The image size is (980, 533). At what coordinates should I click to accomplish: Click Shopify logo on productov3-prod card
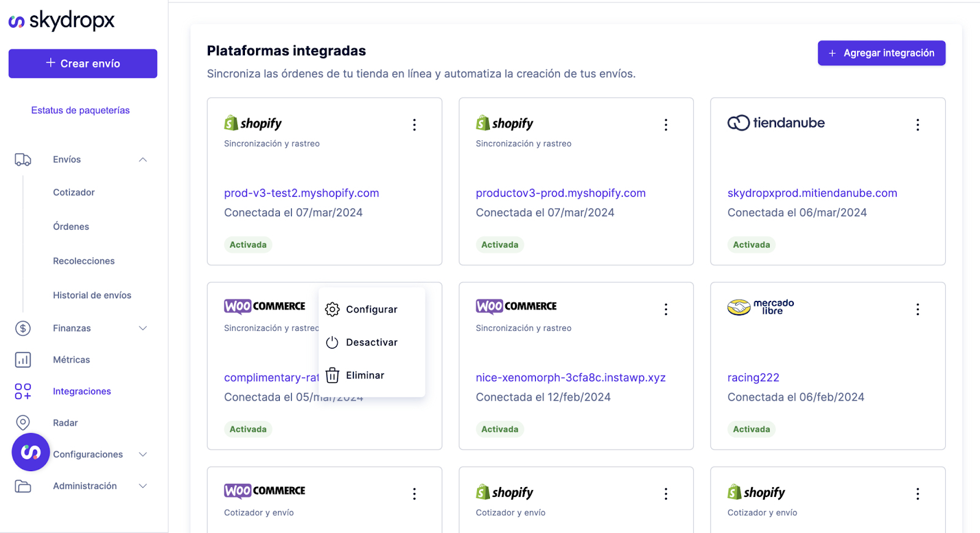click(505, 123)
